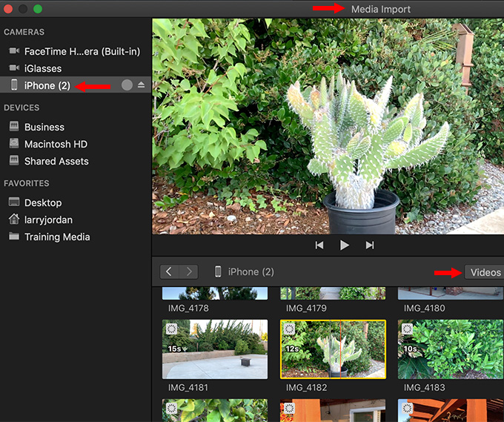Select the pergola clip below IMG_4183
This screenshot has height=422, width=504.
pyautogui.click(x=451, y=410)
